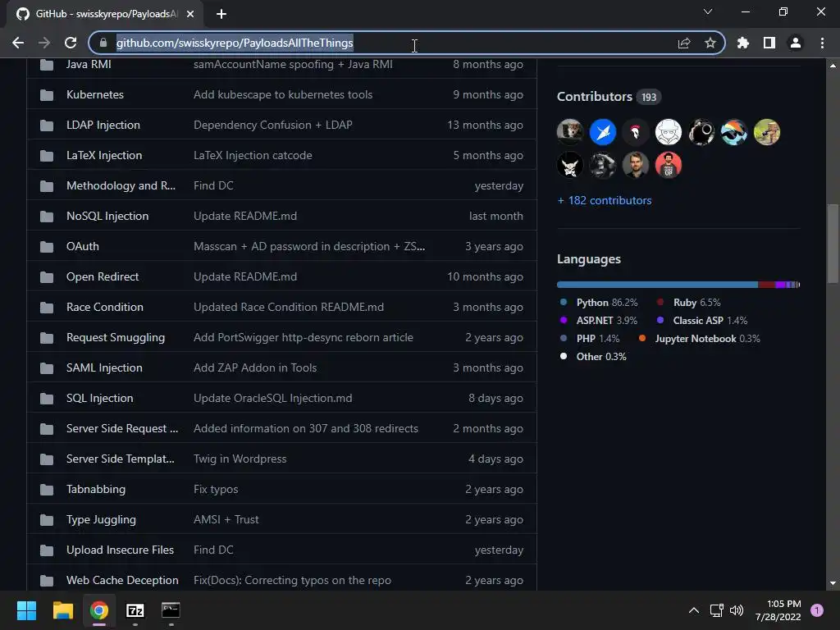Open commit 'AMSI + Trust'
Viewport: 840px width, 630px height.
[x=226, y=519]
